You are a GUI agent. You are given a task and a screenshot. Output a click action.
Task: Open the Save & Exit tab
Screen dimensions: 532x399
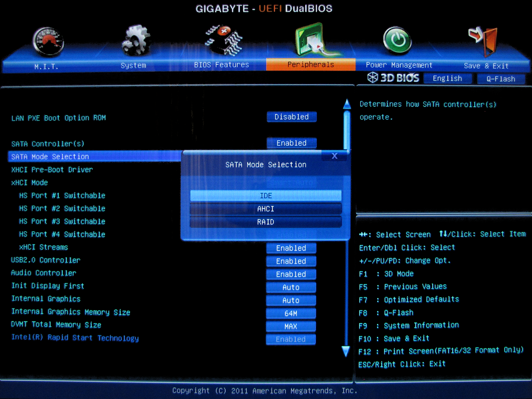(486, 66)
